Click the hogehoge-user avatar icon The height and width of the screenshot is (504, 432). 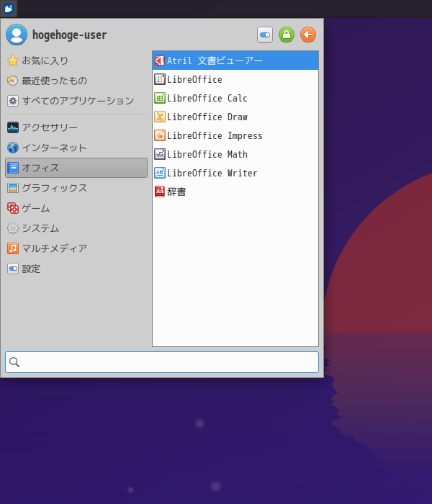[17, 35]
